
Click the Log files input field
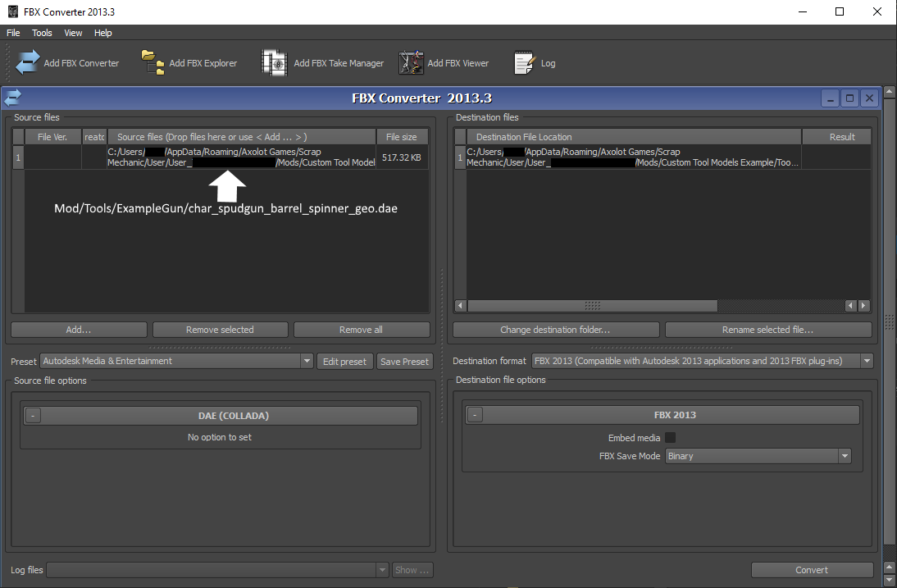(212, 570)
